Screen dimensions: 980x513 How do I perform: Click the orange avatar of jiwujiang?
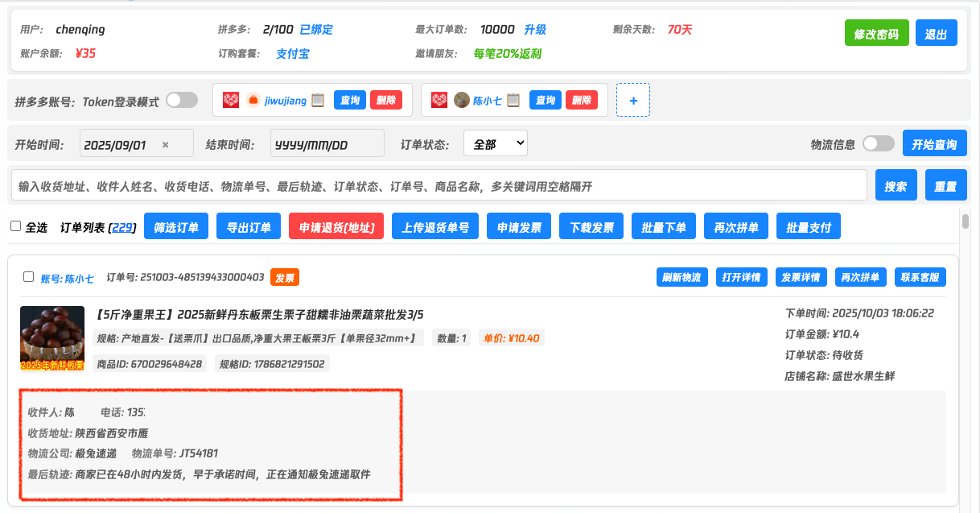253,101
